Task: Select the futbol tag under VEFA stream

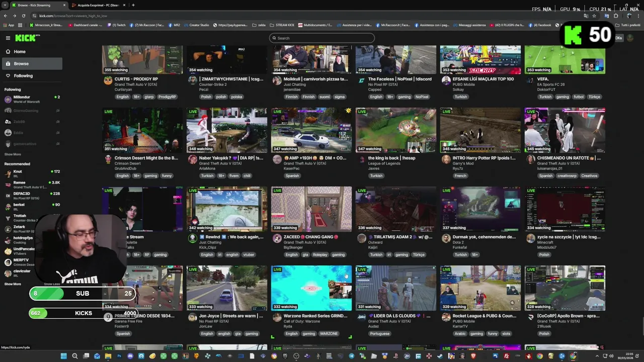Action: pyautogui.click(x=579, y=97)
